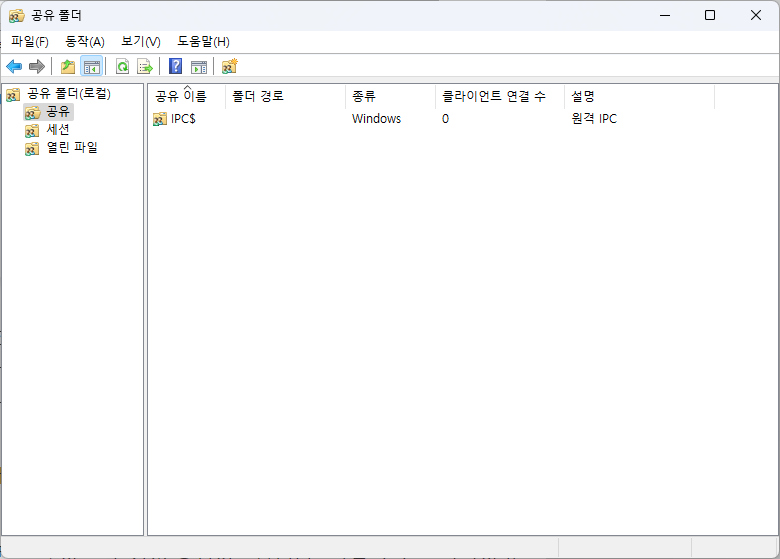Sort by the 종류 column header

point(390,96)
